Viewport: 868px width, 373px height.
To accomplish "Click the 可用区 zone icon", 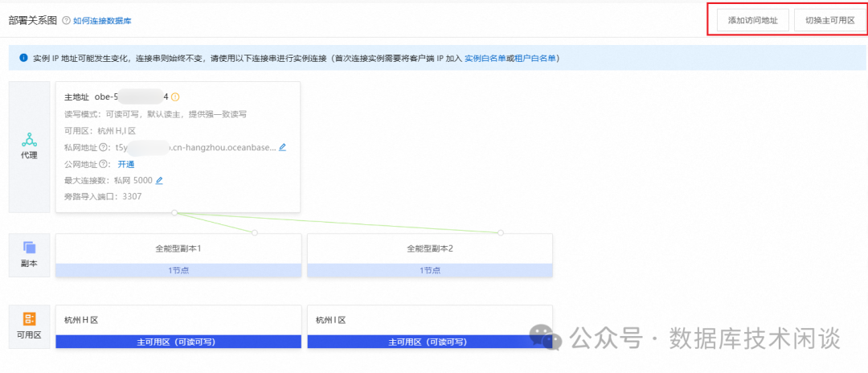I will 30,319.
